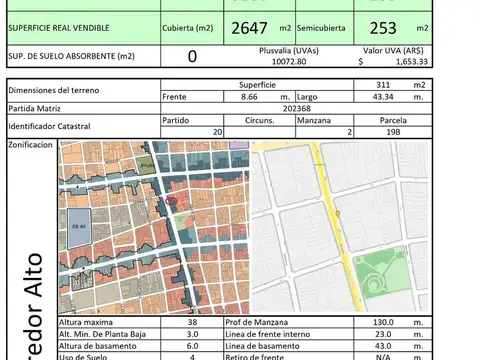The image size is (480, 360).
Task: Click the Manzana column header
Action: point(314,120)
